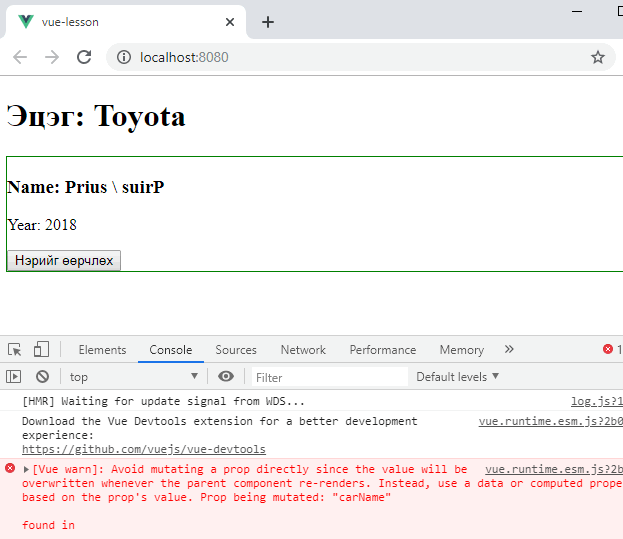
Task: Click the 'found in' error text
Action: point(48,525)
